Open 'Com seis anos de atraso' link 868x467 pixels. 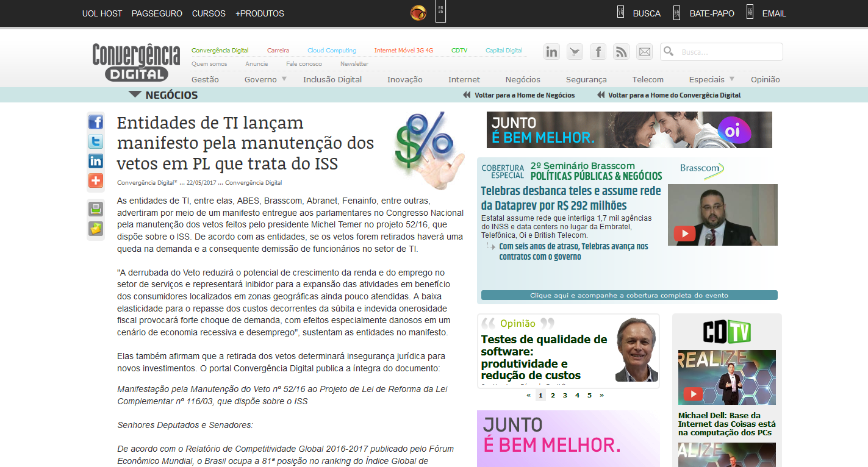573,251
